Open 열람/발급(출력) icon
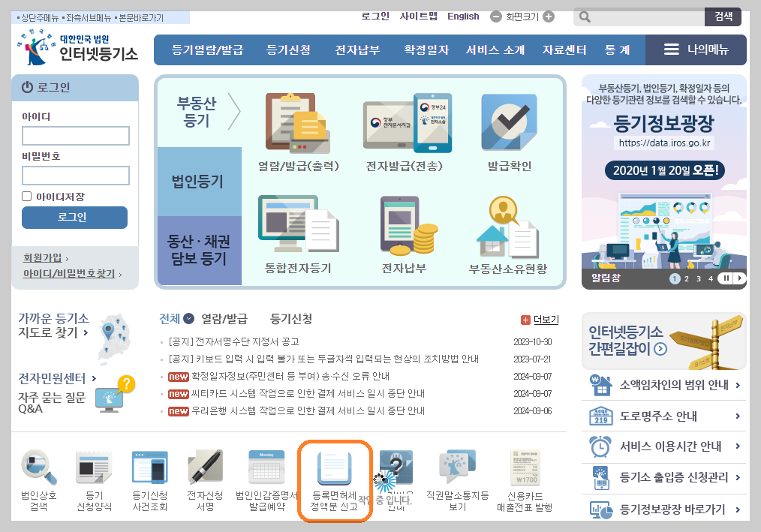The height and width of the screenshot is (532, 761). tap(298, 123)
